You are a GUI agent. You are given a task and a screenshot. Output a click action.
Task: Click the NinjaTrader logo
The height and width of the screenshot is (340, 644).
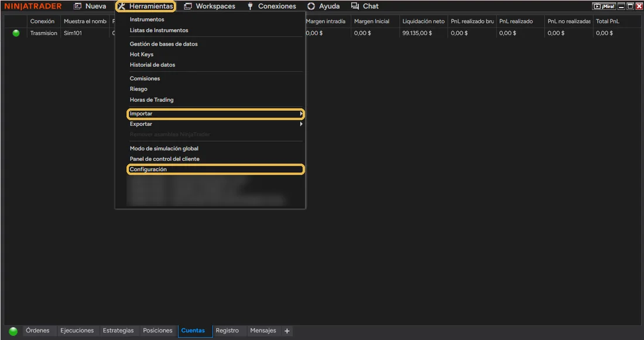pos(33,6)
